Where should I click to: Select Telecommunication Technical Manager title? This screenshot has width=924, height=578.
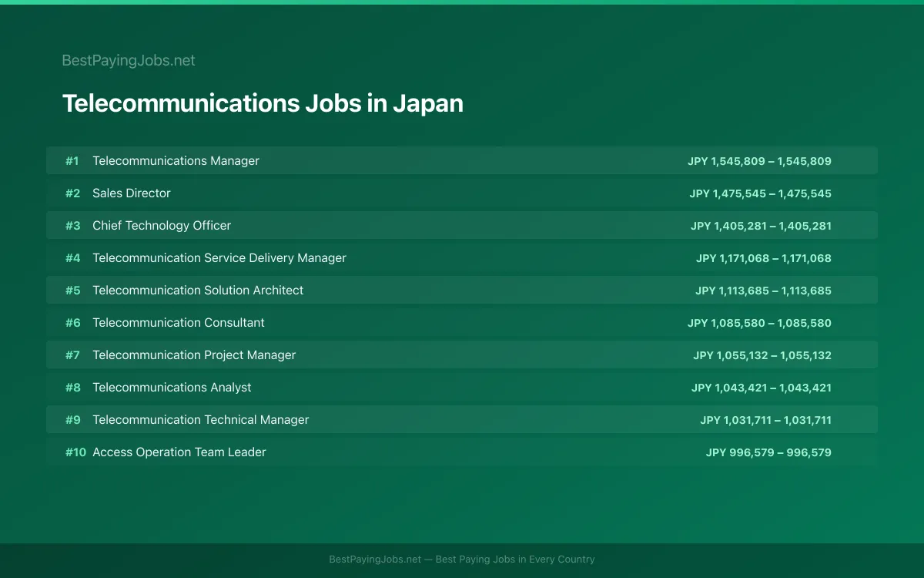(201, 420)
